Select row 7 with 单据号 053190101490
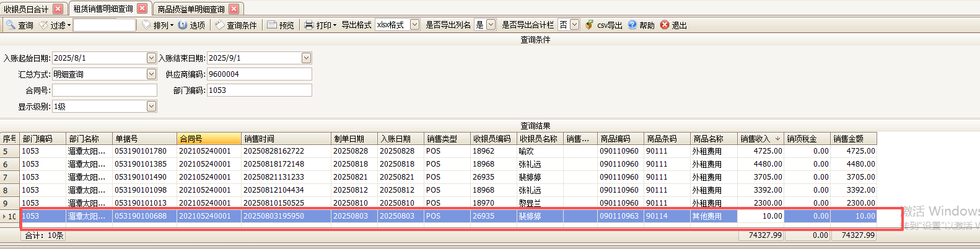 (141, 177)
